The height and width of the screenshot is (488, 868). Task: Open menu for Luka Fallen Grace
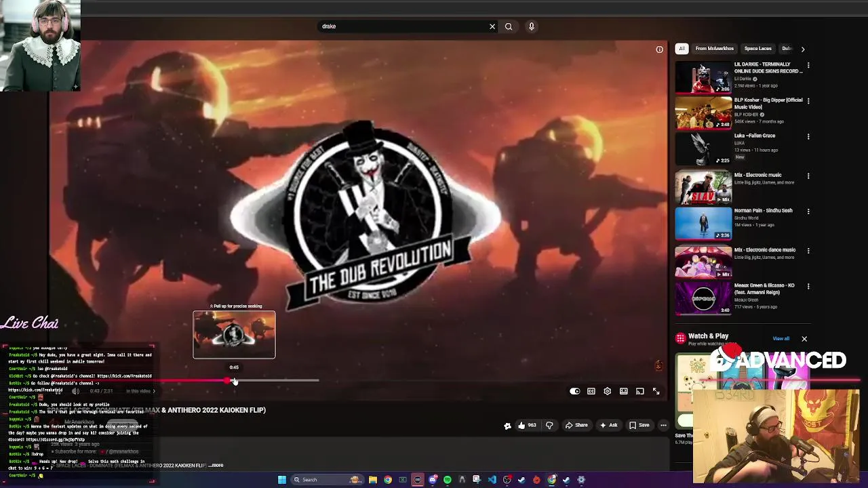[808, 137]
